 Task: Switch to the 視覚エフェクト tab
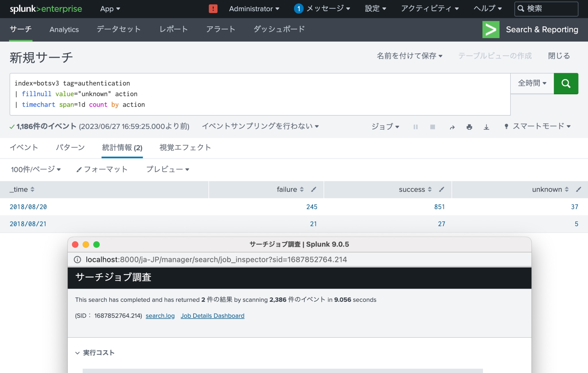click(185, 147)
